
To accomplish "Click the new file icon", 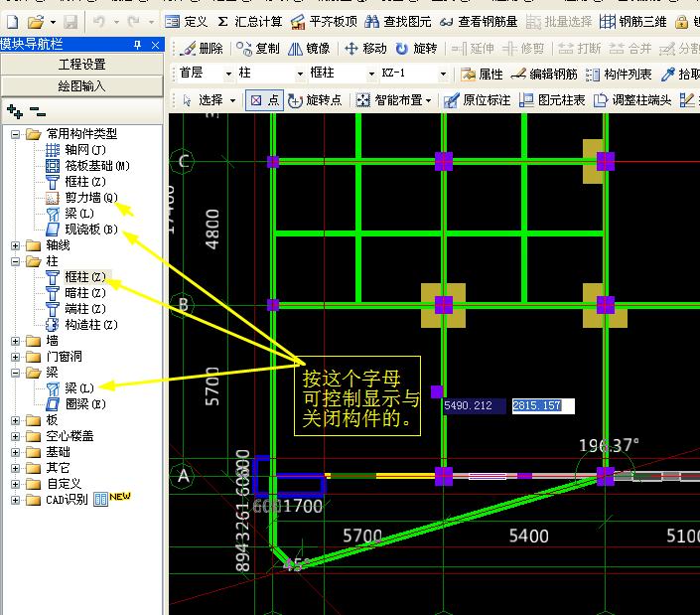I will pyautogui.click(x=13, y=22).
